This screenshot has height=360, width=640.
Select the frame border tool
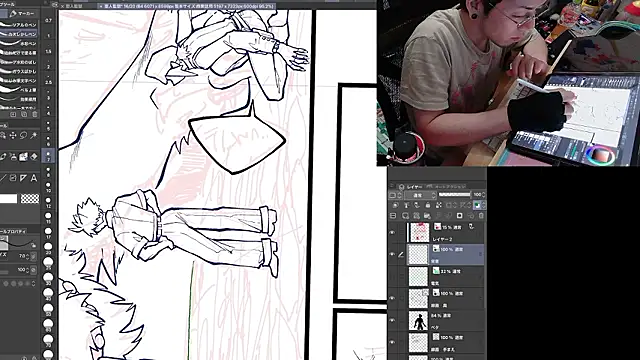tap(13, 178)
